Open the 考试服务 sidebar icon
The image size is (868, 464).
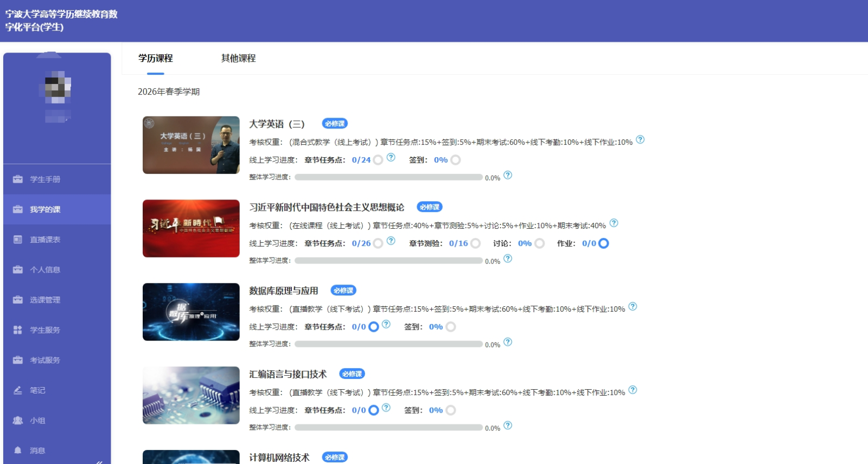click(18, 360)
